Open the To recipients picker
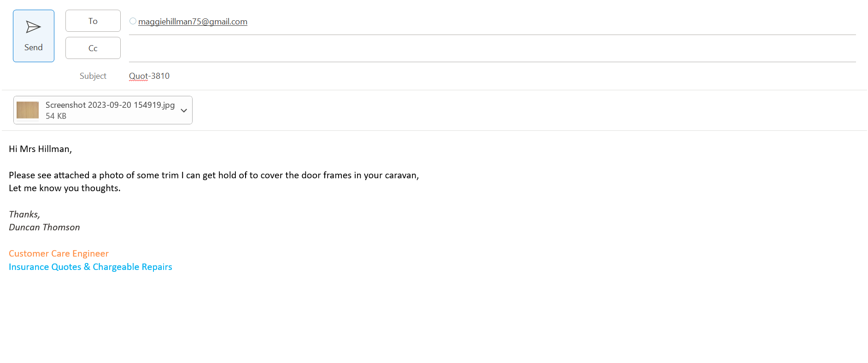Screen dimensions: 868x363 [93, 21]
